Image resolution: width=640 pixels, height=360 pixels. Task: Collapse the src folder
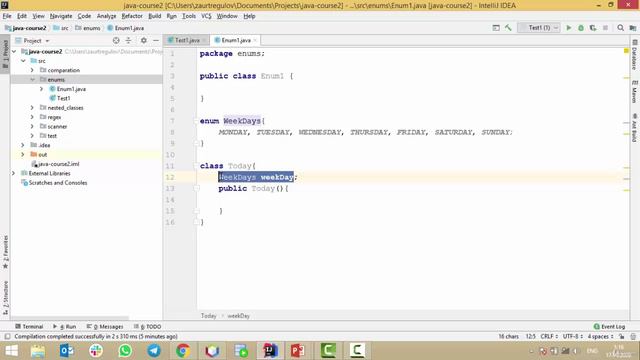point(24,61)
